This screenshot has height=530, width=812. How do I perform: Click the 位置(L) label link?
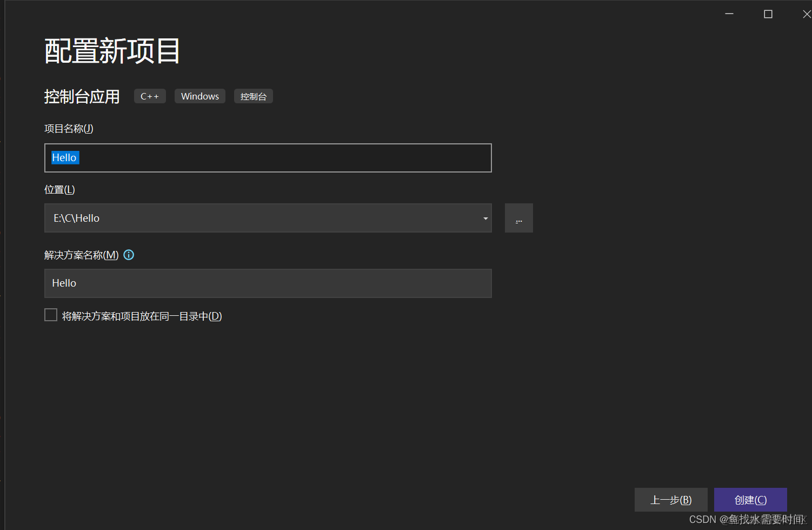[59, 189]
